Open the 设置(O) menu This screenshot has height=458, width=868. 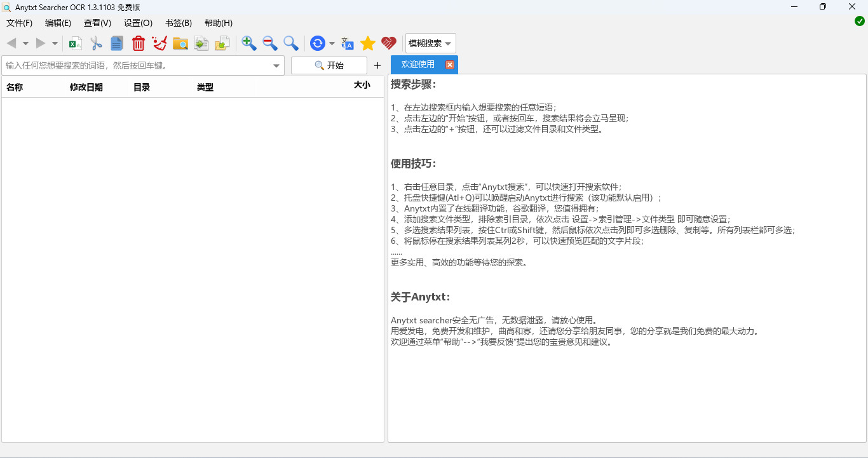138,23
